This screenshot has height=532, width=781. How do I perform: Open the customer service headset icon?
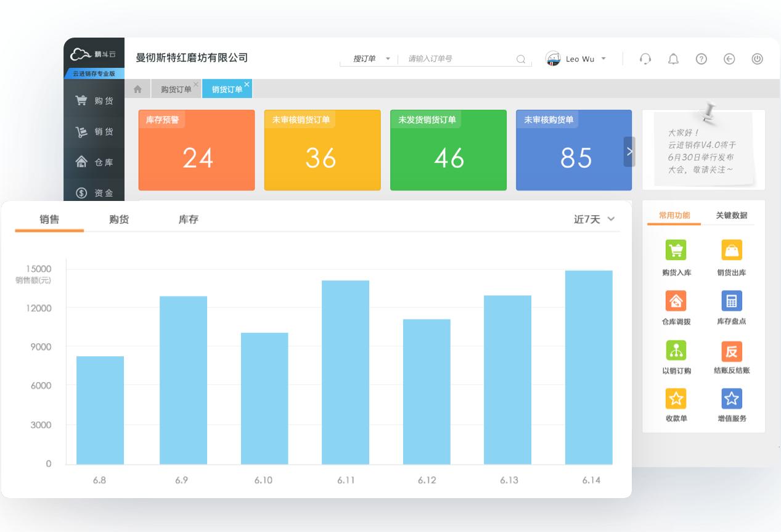coord(645,59)
